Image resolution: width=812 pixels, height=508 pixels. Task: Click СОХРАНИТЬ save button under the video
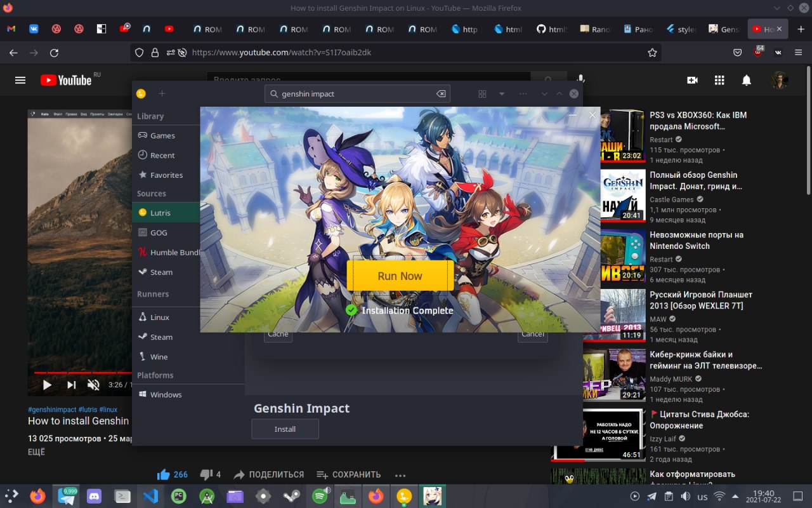click(348, 474)
